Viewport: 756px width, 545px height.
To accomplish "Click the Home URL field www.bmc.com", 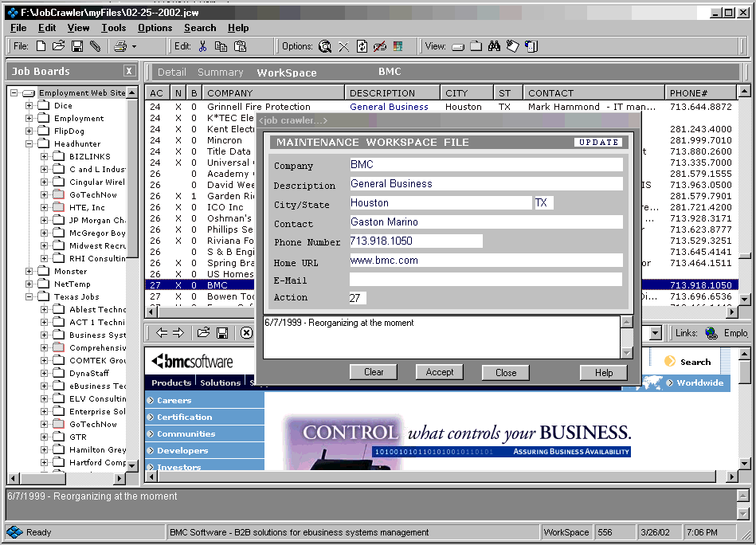I will (x=486, y=261).
